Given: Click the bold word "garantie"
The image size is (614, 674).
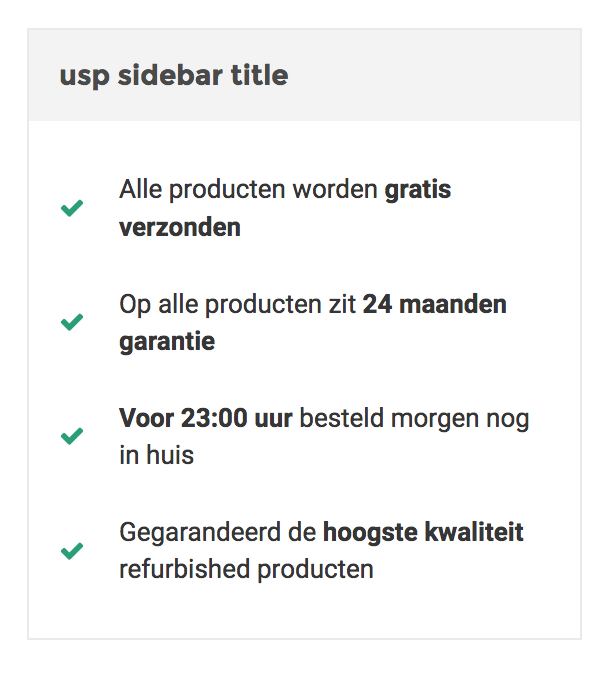Looking at the screenshot, I should (x=167, y=343).
